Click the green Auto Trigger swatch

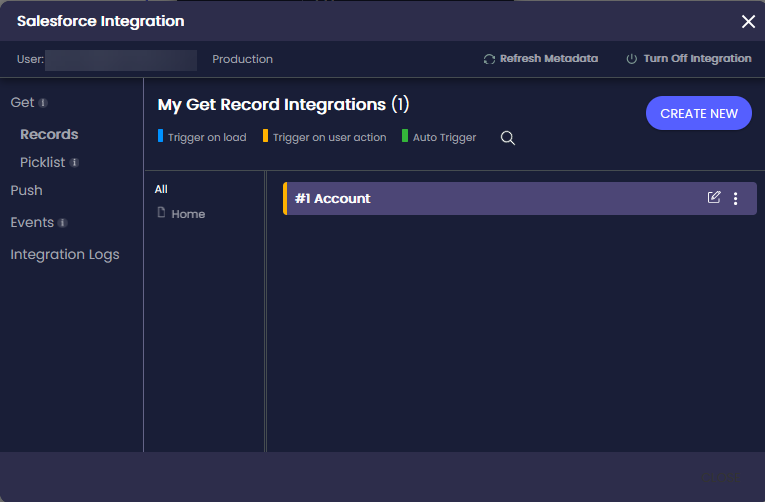coord(405,136)
